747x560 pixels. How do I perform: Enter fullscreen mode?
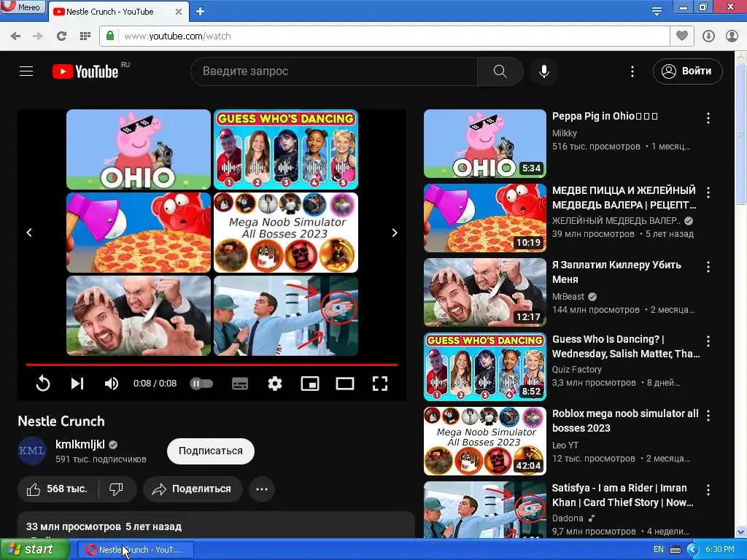coord(379,384)
